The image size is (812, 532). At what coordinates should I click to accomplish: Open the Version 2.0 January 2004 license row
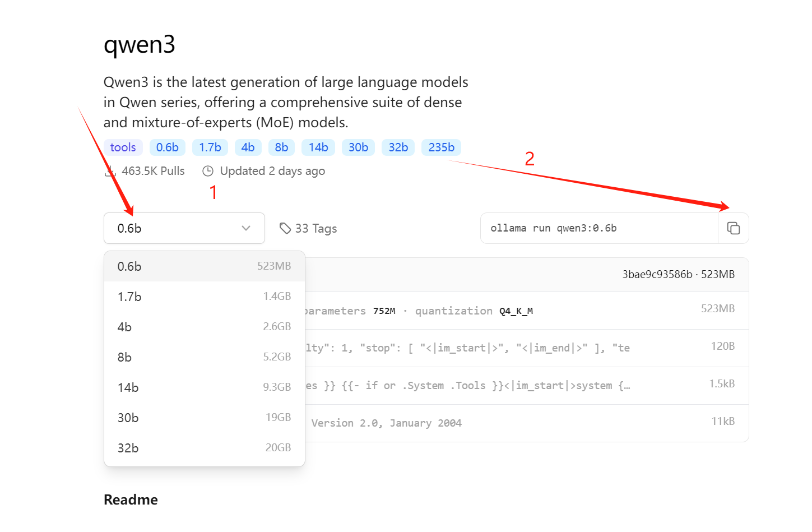(527, 423)
